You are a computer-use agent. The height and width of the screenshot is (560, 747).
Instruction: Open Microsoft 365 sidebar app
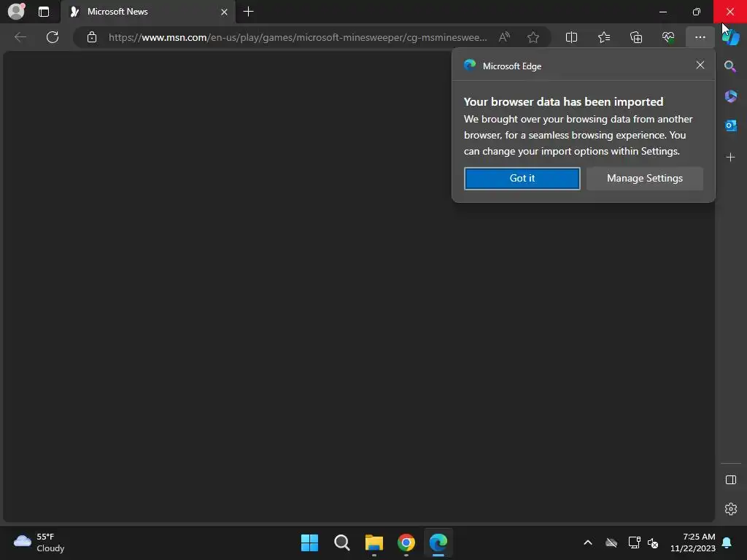[730, 96]
